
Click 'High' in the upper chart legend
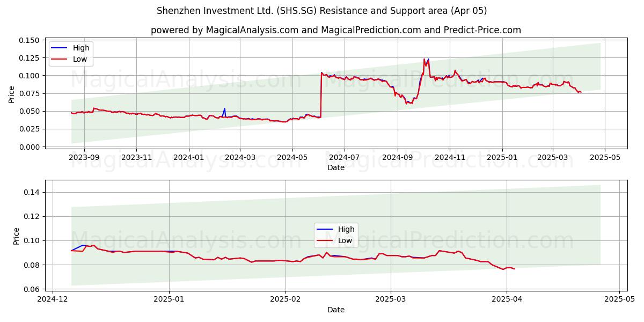coord(81,48)
